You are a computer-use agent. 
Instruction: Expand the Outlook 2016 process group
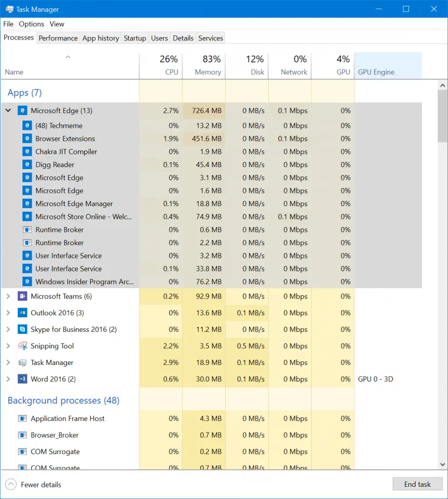point(8,313)
